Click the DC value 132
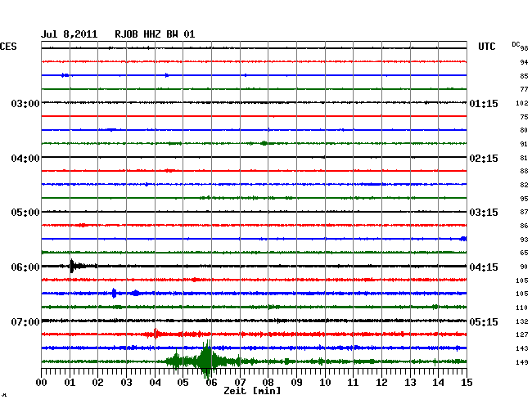532x404 pixels. click(522, 321)
